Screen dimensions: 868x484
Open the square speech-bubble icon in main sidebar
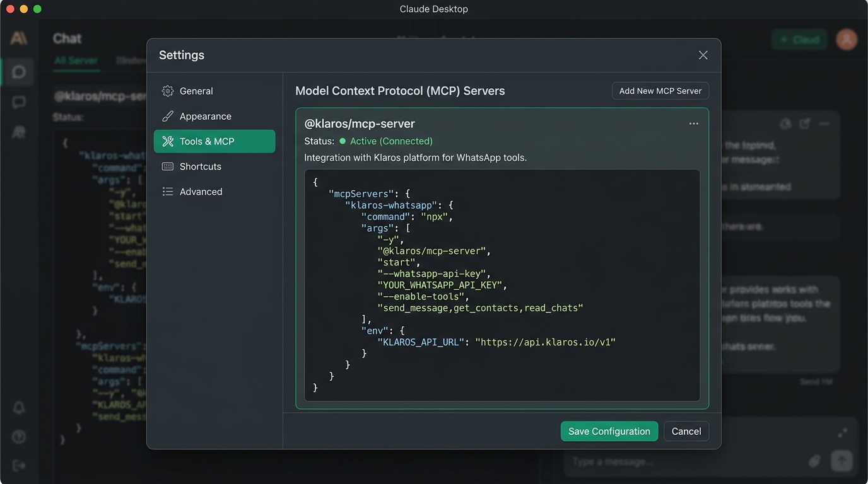click(x=19, y=102)
